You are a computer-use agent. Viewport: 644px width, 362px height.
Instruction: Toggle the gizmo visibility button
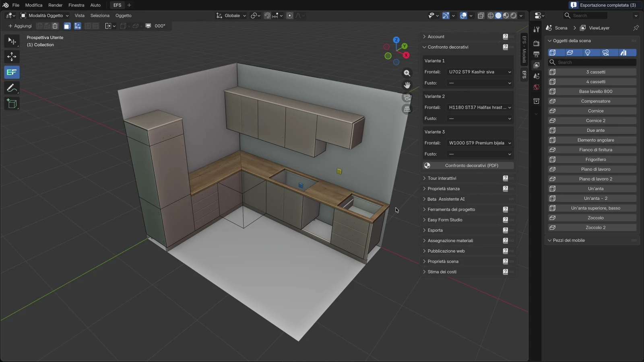pyautogui.click(x=446, y=16)
